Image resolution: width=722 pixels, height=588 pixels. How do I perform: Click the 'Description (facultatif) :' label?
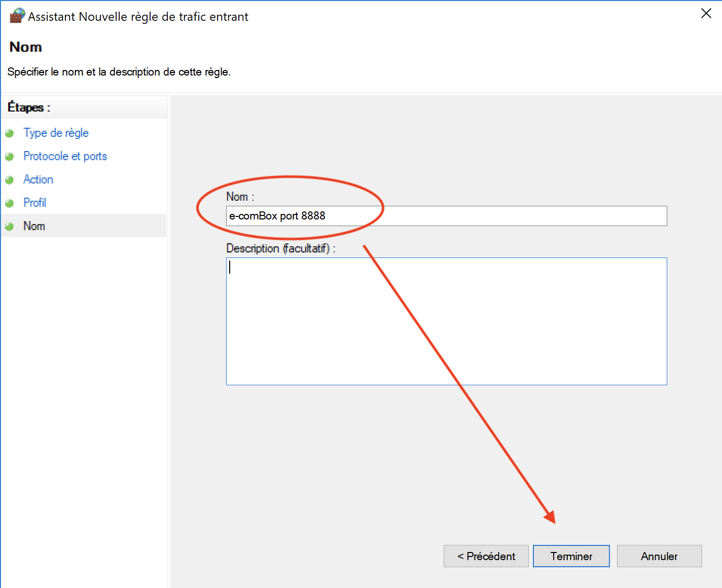[280, 248]
